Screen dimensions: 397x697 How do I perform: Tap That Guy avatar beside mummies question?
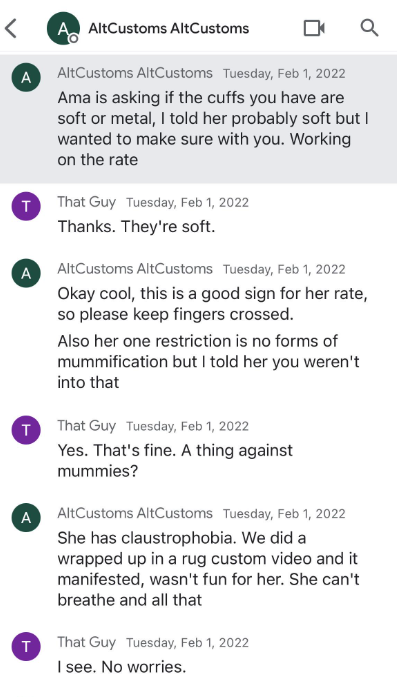click(x=26, y=430)
